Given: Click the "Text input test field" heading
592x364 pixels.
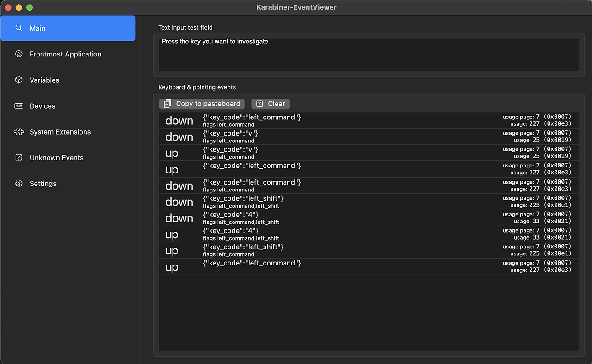Looking at the screenshot, I should point(185,28).
